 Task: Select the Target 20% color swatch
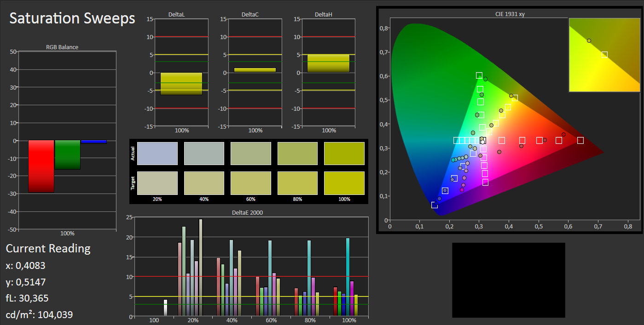coord(157,183)
